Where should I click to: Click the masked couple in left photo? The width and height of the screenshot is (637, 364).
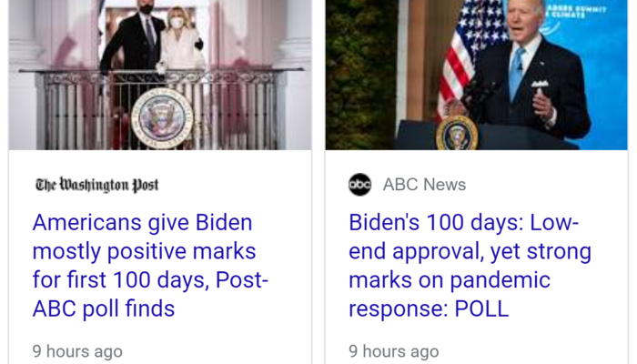click(x=152, y=38)
